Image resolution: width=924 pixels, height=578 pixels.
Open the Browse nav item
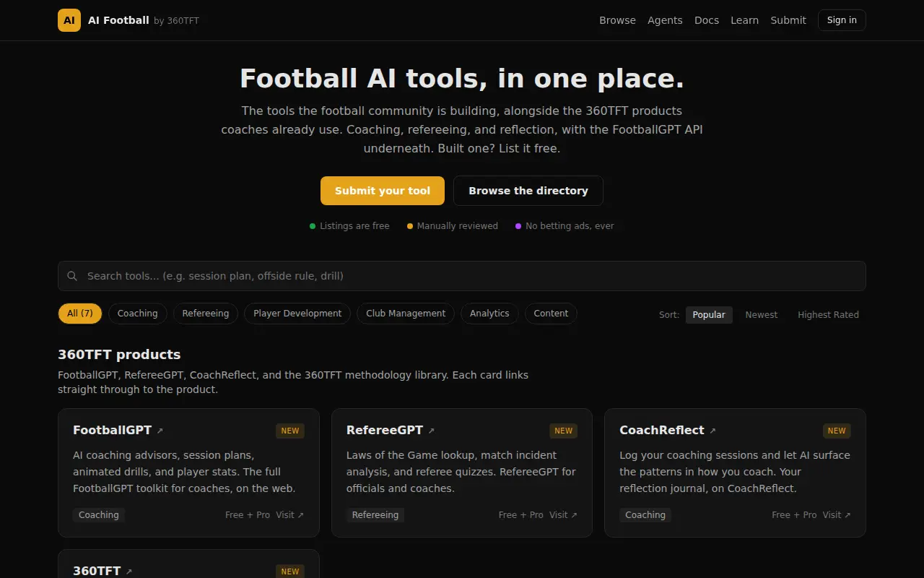(x=617, y=20)
